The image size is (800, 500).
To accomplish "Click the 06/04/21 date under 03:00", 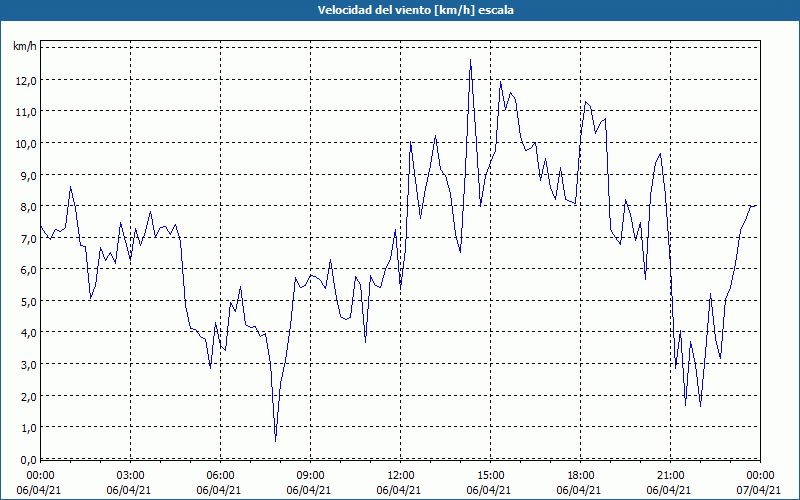I will 129,490.
